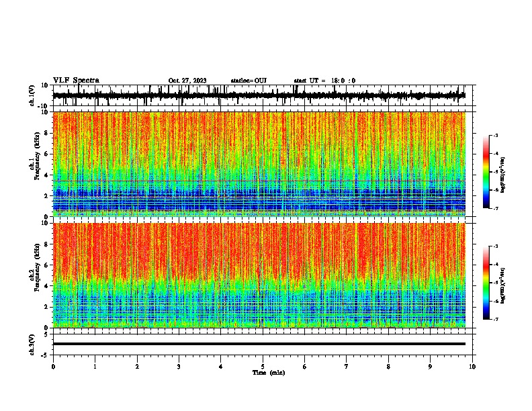Click the "8" kHz tick on ch.1 spectrogram

pos(46,133)
